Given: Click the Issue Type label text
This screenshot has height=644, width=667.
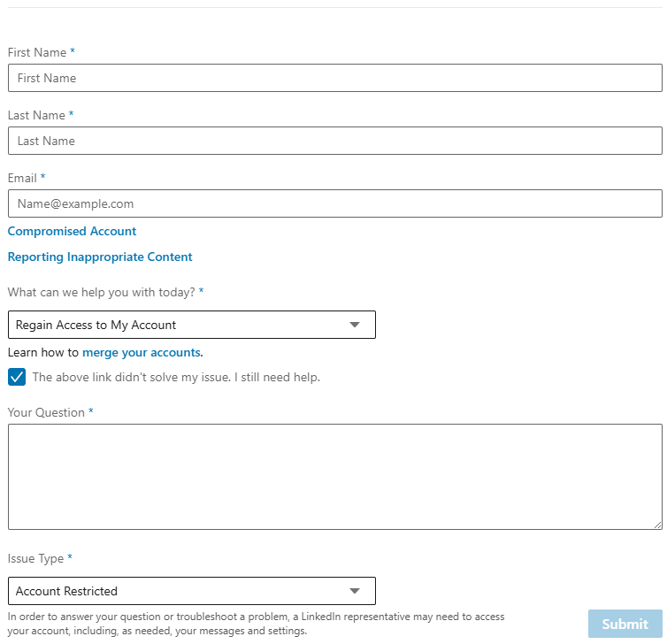Looking at the screenshot, I should 35,558.
